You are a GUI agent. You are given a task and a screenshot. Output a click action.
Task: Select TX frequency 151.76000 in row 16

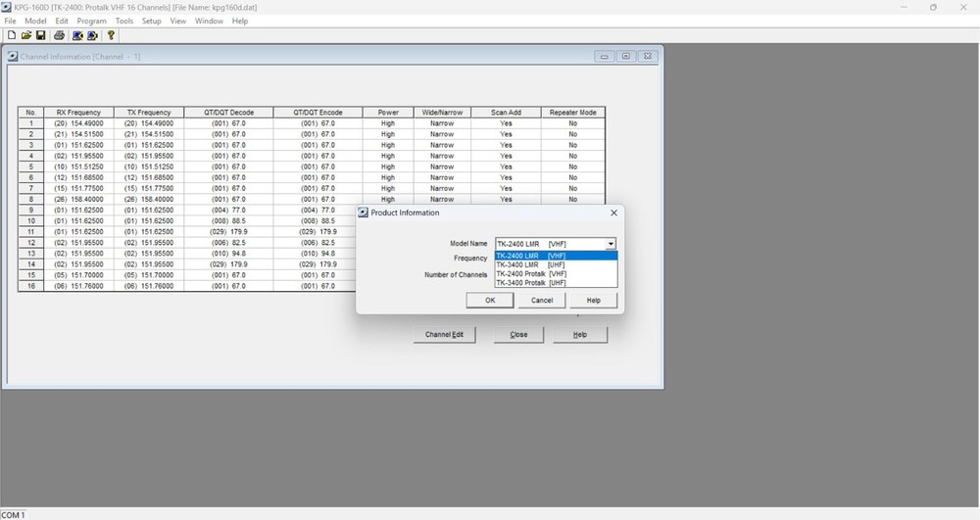point(149,286)
